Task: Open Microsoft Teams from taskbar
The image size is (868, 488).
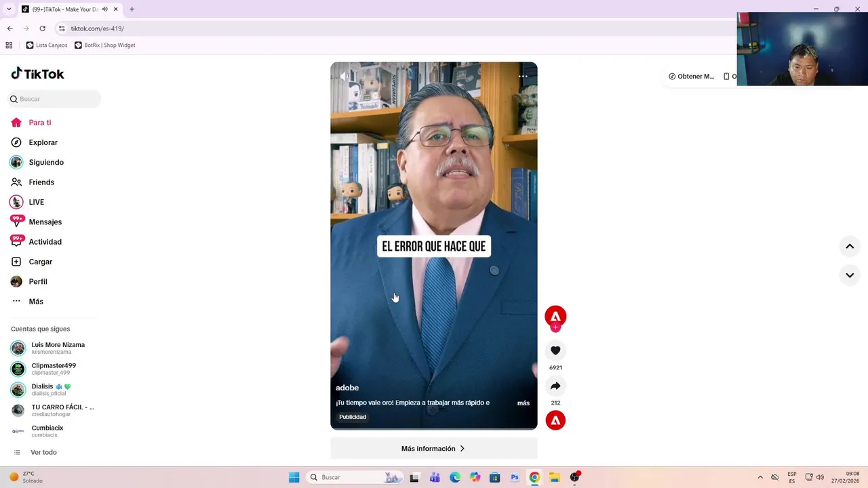Action: (x=435, y=477)
